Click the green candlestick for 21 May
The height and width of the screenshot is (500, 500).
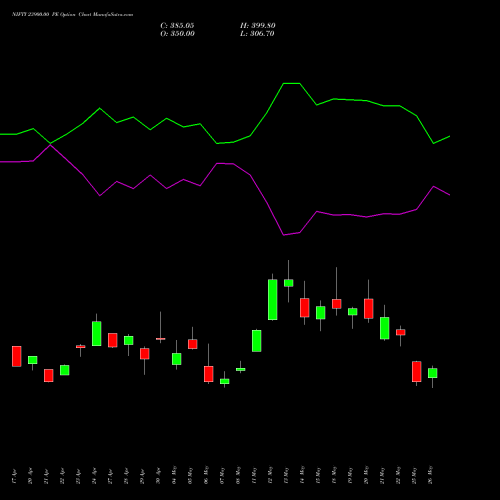[x=385, y=328]
